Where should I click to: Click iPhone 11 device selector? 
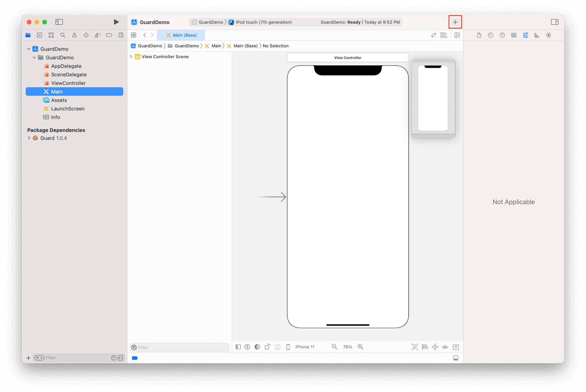tap(304, 347)
